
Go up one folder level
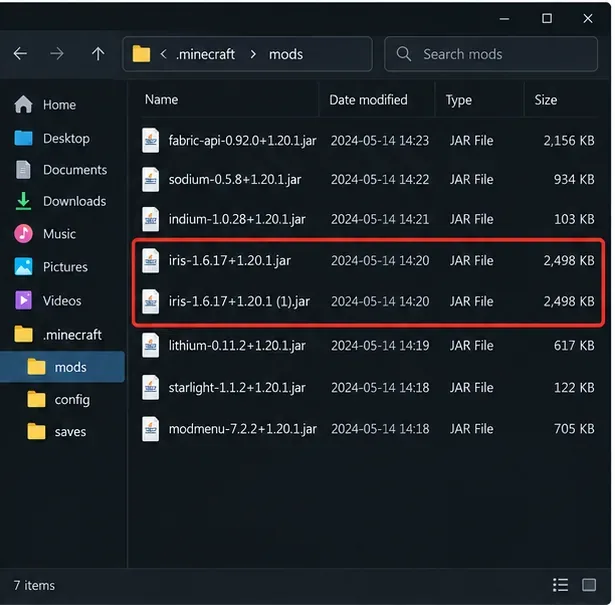click(x=98, y=54)
